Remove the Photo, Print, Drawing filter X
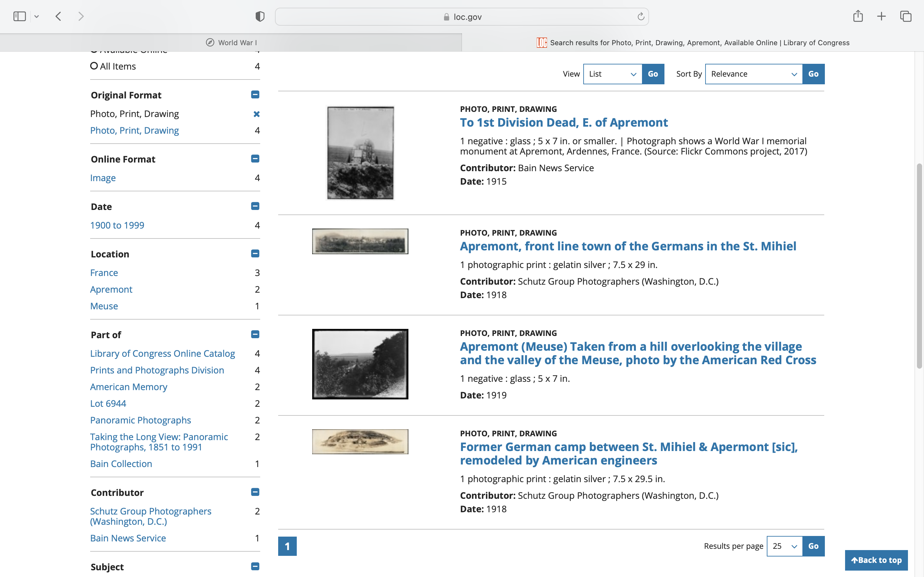Viewport: 924px width, 577px height. click(x=256, y=114)
